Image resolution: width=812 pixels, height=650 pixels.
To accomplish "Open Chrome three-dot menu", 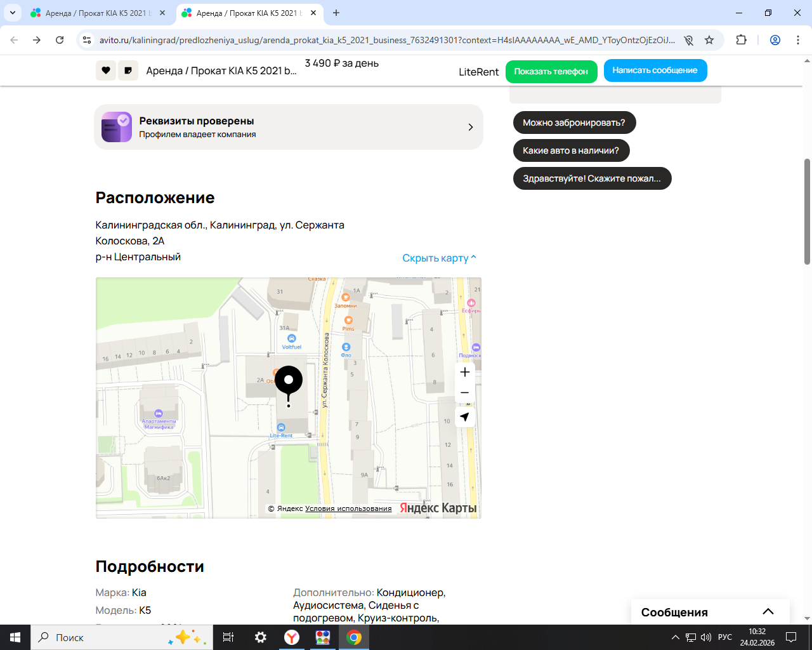I will click(798, 40).
